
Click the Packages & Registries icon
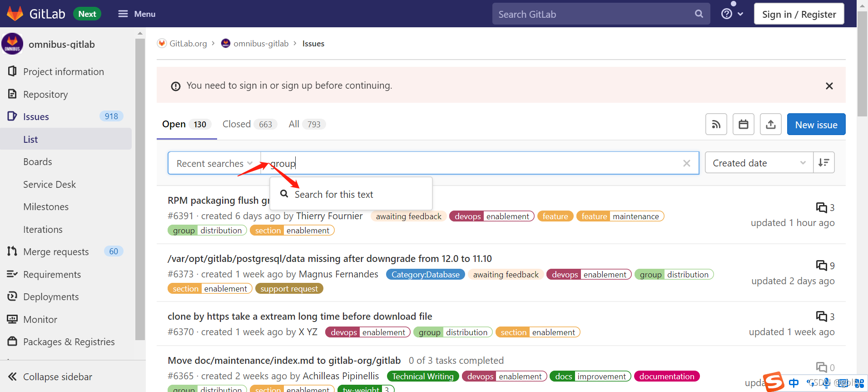point(12,342)
